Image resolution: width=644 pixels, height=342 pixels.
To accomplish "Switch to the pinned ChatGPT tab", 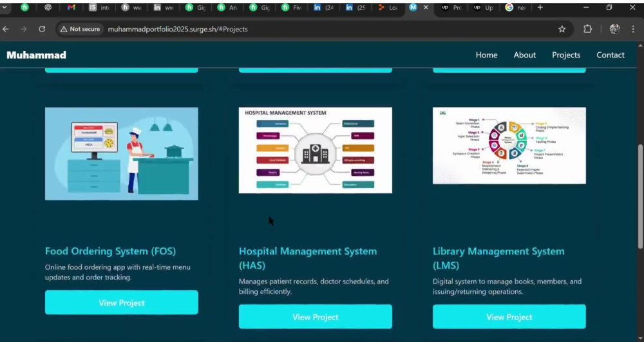I will click(x=48, y=7).
